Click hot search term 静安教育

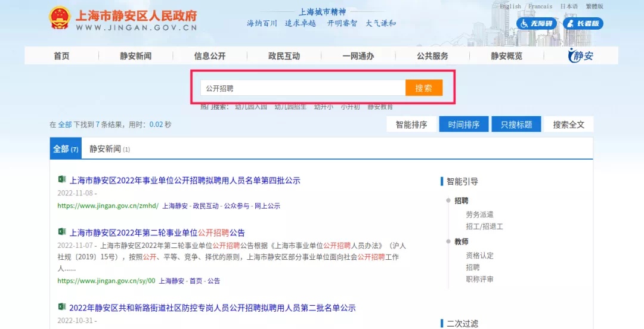(x=380, y=107)
